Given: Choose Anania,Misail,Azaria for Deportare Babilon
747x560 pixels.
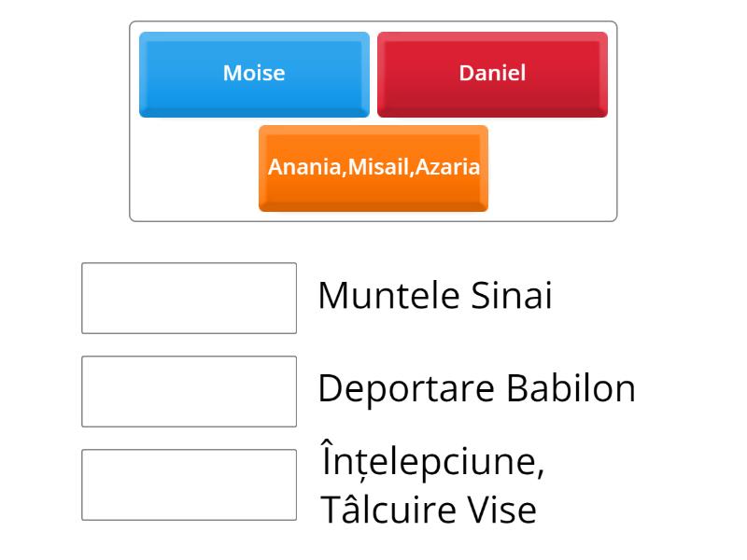Looking at the screenshot, I should [x=373, y=168].
